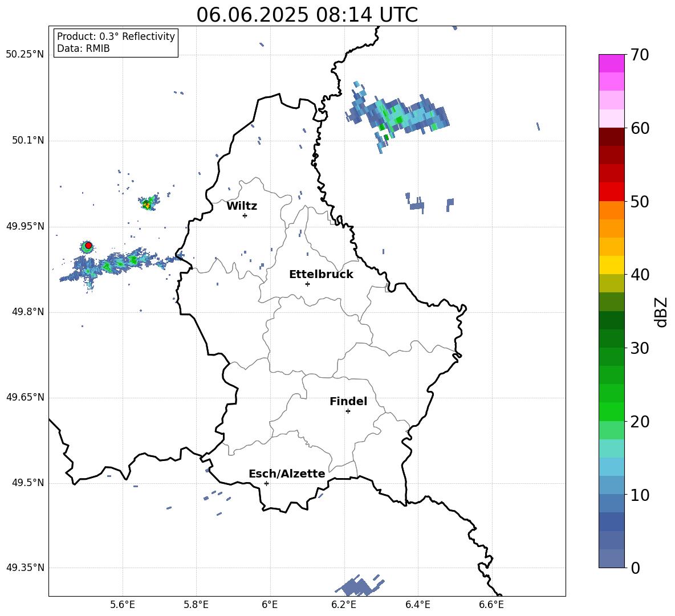The width and height of the screenshot is (675, 616).
Task: Click the colorbar '60' tick label
Action: coord(639,128)
